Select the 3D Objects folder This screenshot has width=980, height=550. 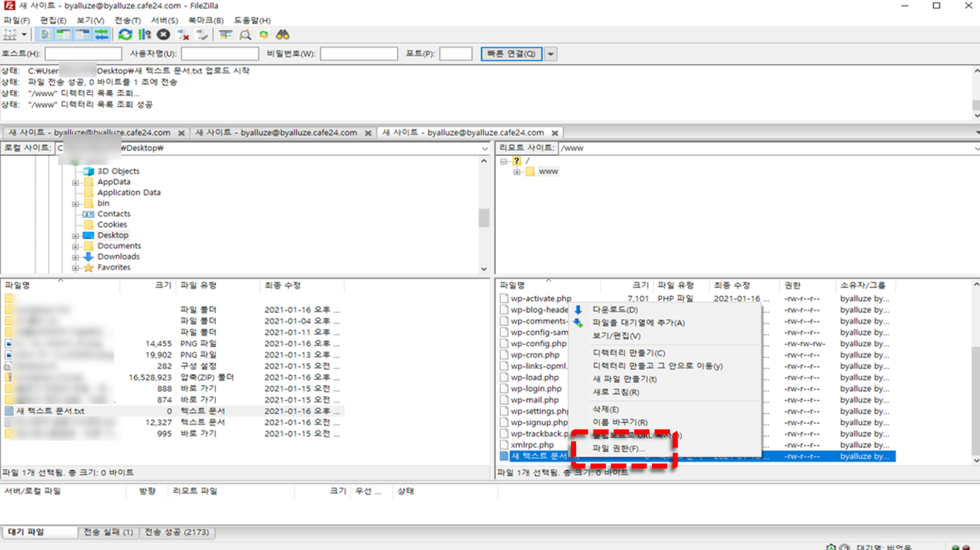click(118, 171)
